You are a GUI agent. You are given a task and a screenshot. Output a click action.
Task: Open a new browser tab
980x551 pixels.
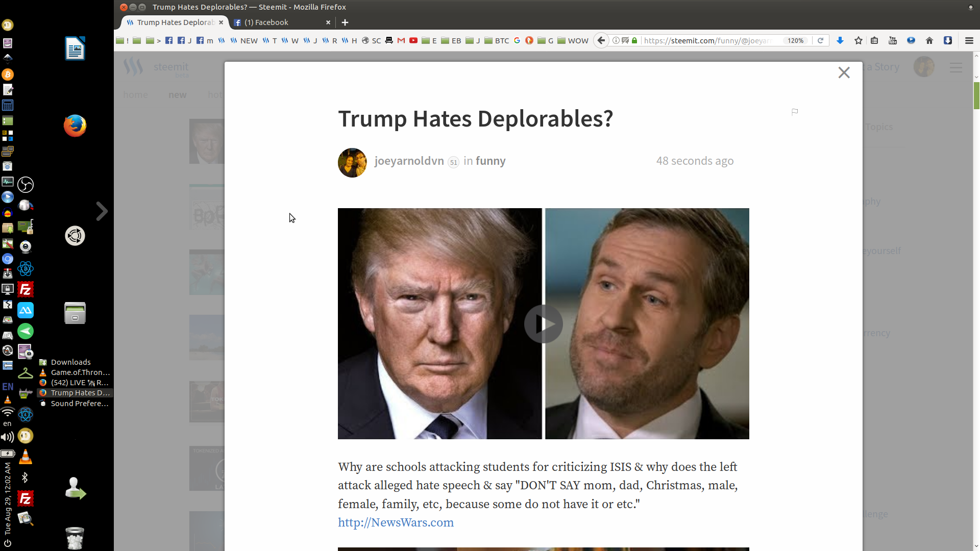345,22
